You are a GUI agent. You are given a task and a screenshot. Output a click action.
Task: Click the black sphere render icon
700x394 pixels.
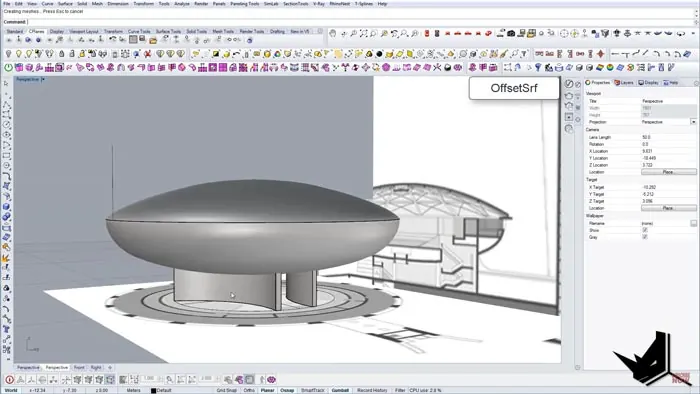379,54
